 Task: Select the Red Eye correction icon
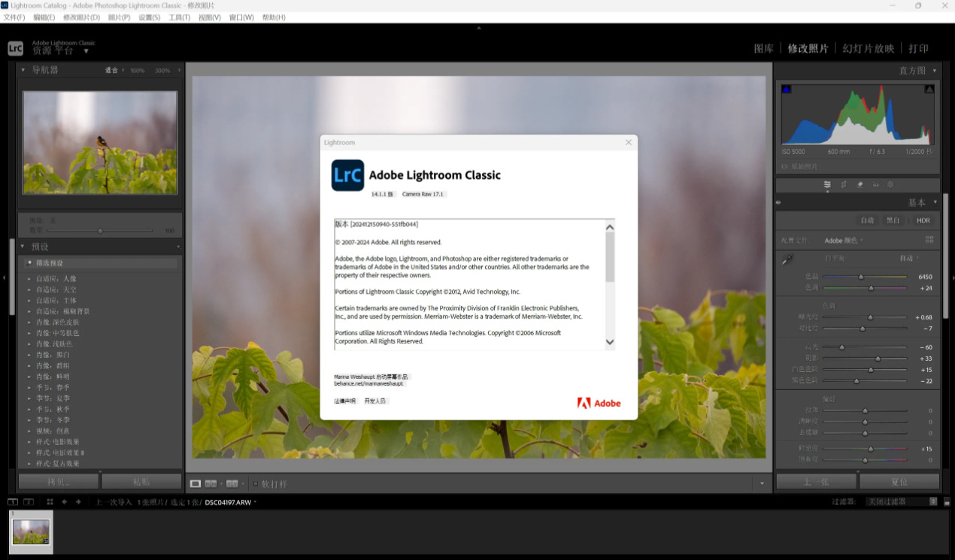[875, 184]
